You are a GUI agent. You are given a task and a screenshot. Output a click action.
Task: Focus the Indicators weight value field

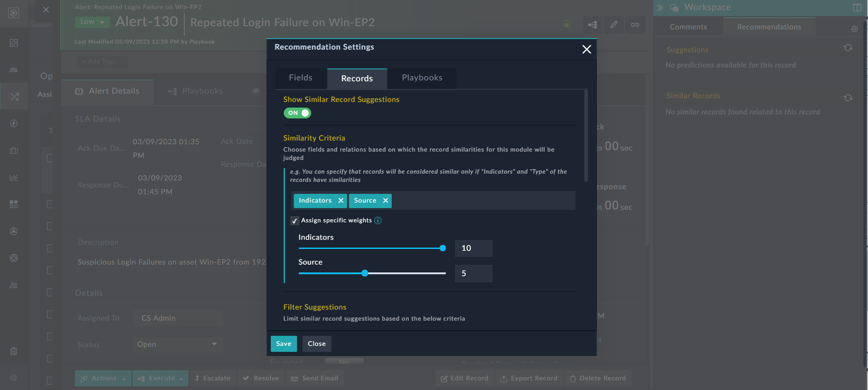tap(474, 249)
